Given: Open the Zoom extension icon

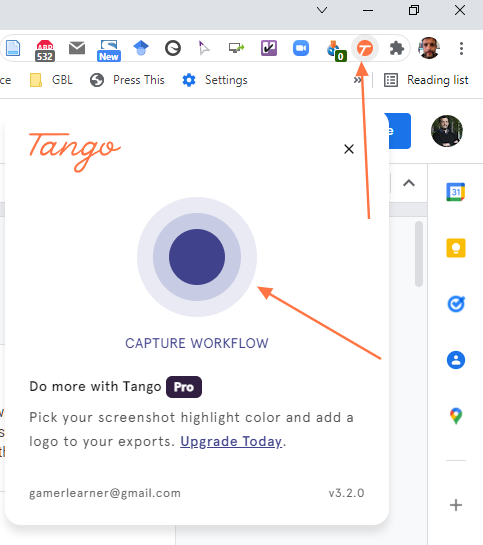Looking at the screenshot, I should [x=301, y=48].
